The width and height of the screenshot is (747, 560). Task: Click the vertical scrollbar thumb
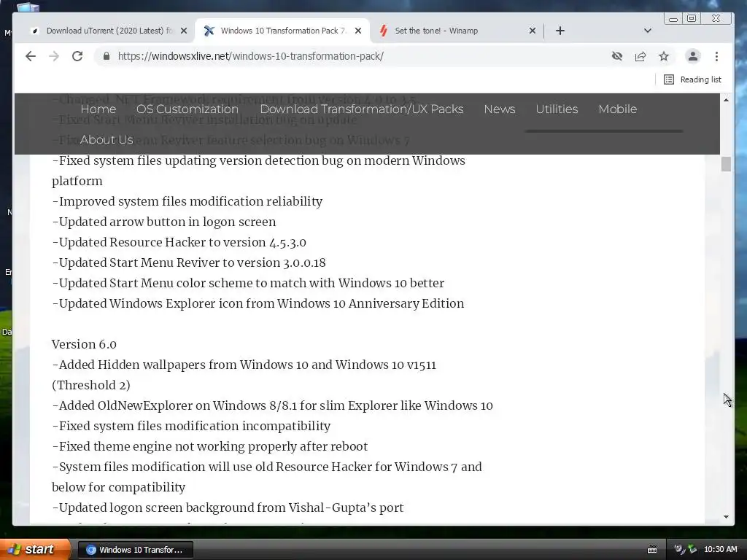coord(726,164)
